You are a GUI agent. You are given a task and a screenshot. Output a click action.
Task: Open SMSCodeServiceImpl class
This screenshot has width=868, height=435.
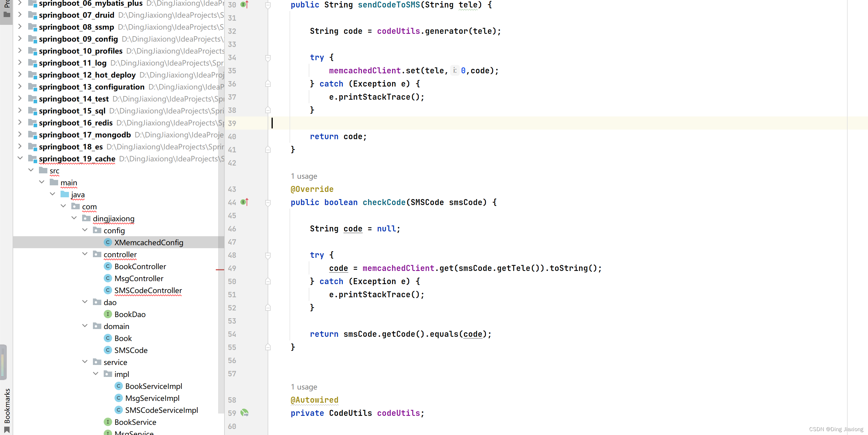tap(162, 410)
